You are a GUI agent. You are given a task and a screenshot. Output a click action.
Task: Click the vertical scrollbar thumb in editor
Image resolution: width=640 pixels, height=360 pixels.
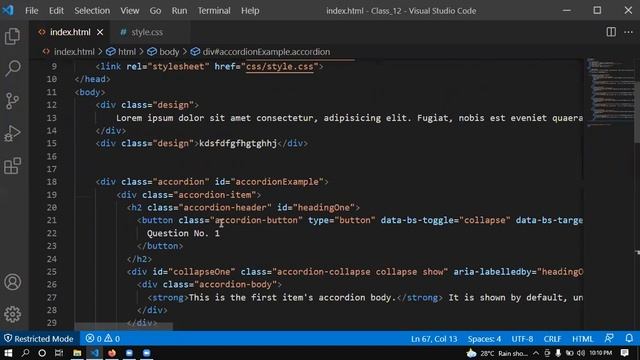click(637, 112)
